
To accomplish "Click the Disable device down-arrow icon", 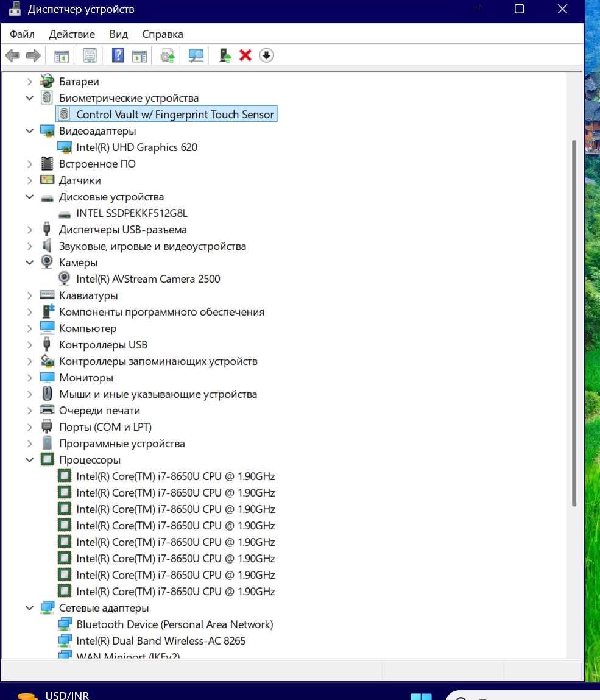I will pyautogui.click(x=267, y=55).
